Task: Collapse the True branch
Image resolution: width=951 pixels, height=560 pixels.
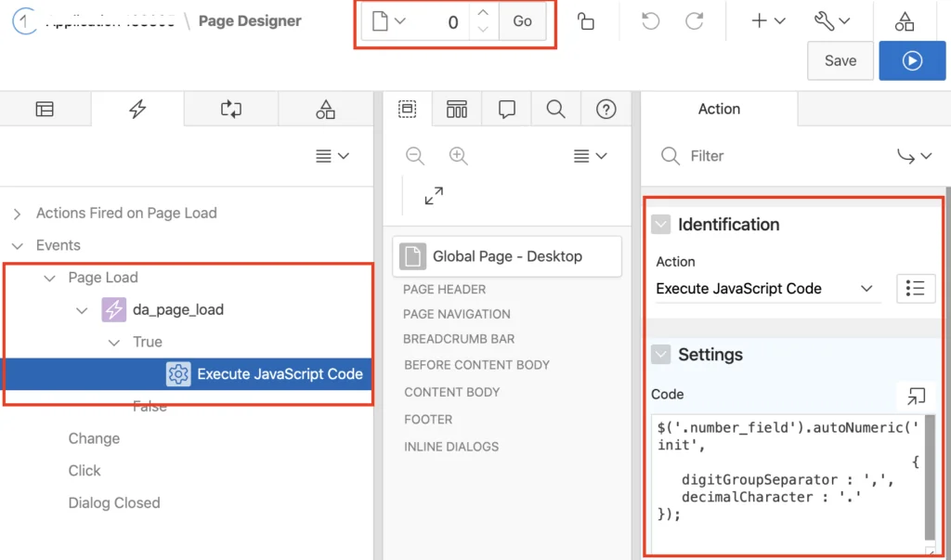Action: click(x=114, y=342)
